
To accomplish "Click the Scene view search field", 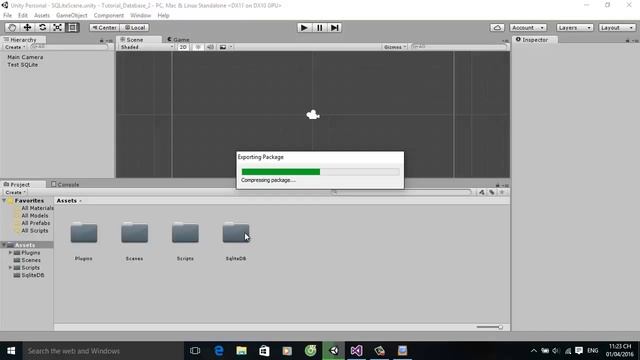I will (458, 47).
